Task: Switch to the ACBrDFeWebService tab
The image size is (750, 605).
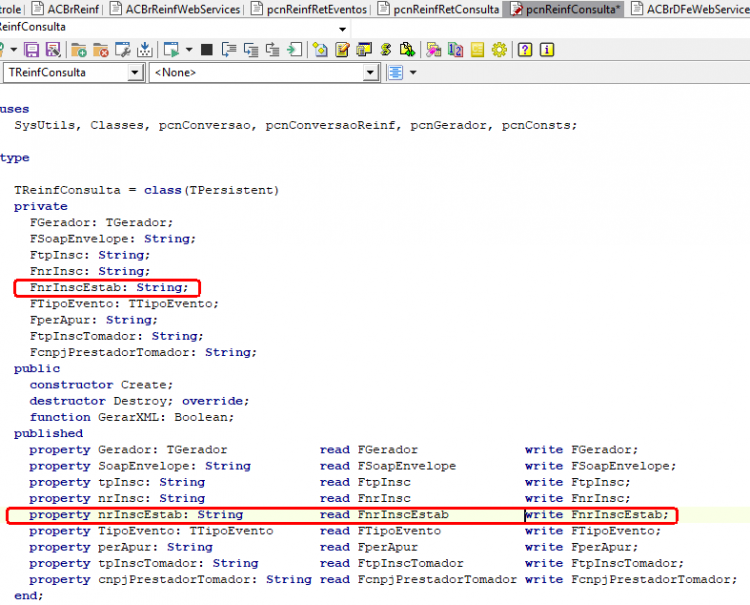Action: point(690,9)
